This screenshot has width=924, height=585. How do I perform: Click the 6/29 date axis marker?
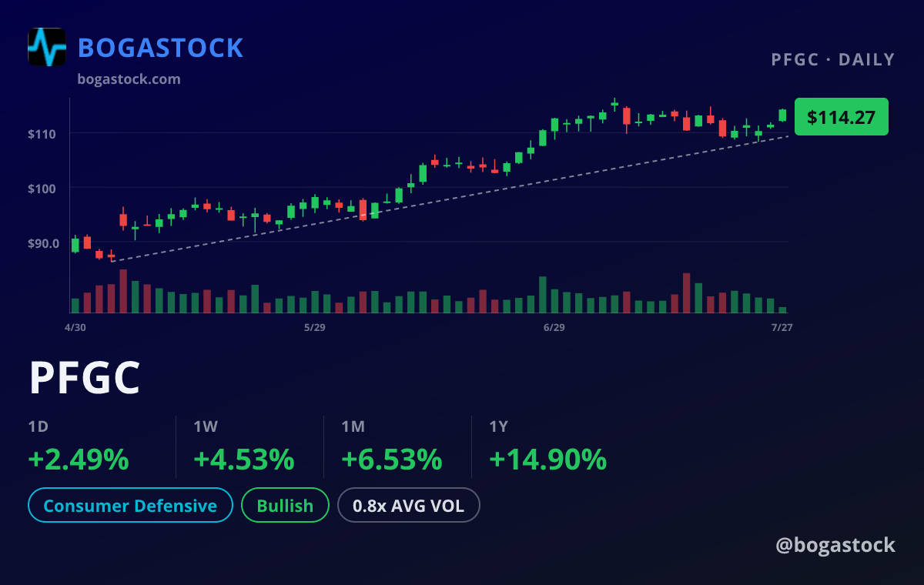pos(554,328)
